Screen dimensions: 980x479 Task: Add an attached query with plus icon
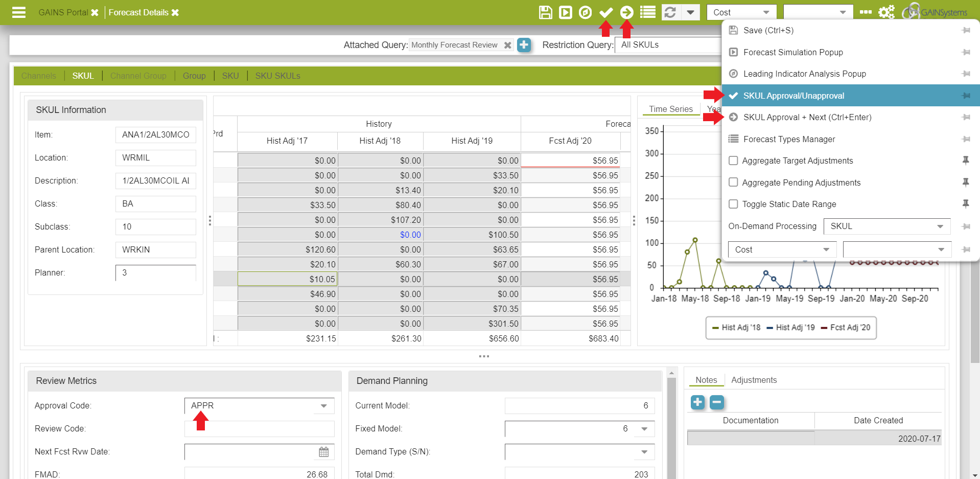(x=524, y=45)
